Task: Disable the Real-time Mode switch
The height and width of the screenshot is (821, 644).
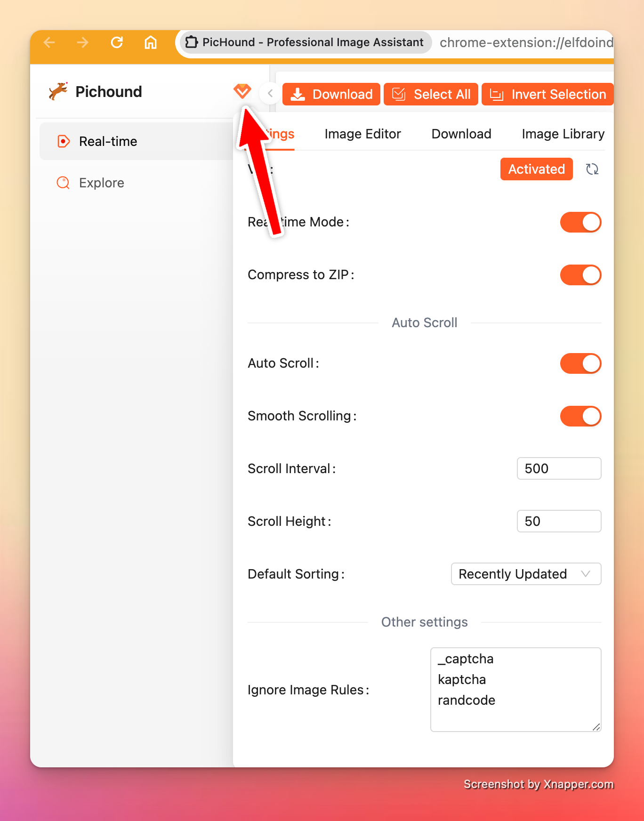Action: click(x=580, y=222)
